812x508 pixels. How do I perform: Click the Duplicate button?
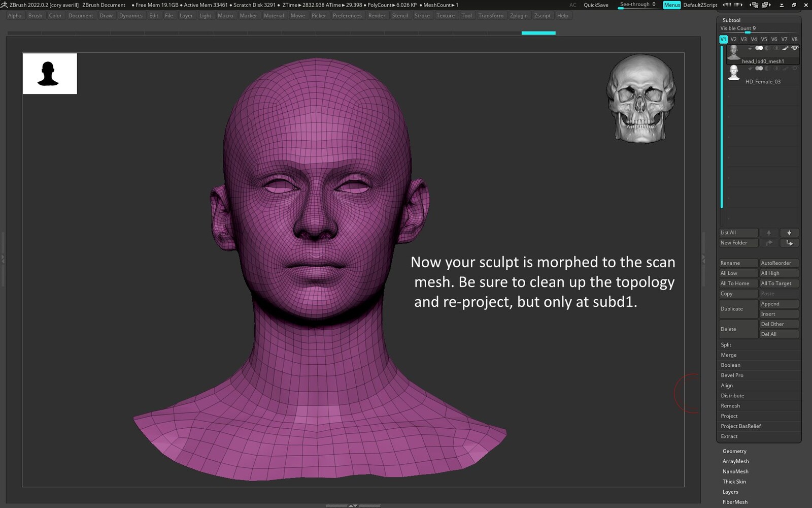pyautogui.click(x=738, y=309)
